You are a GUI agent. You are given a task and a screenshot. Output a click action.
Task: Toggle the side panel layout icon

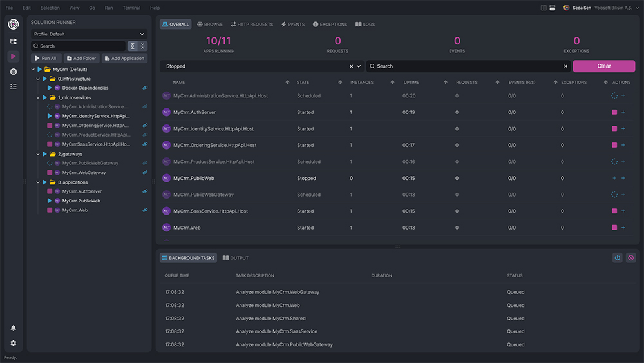[x=544, y=8]
